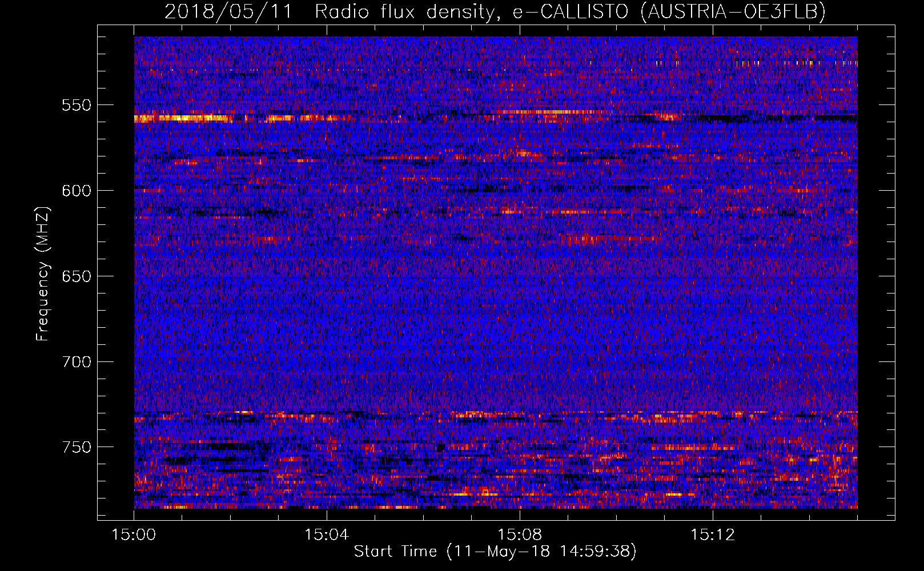Click the plot title with the 2018/05/11 date
The height and width of the screenshot is (571, 924).
click(495, 11)
